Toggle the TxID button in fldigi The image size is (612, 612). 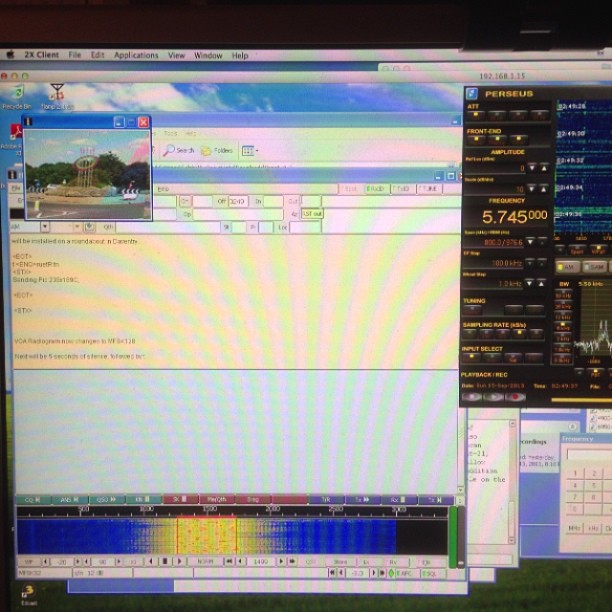[402, 189]
